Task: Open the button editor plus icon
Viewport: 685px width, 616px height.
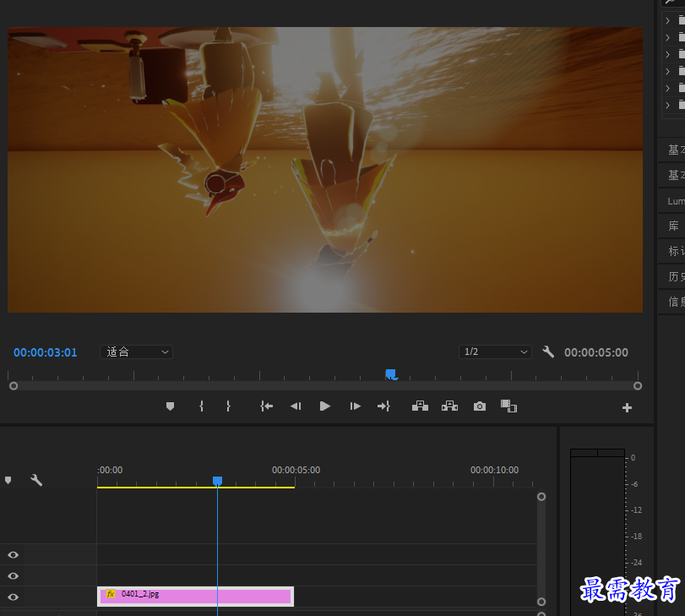Action: coord(627,408)
